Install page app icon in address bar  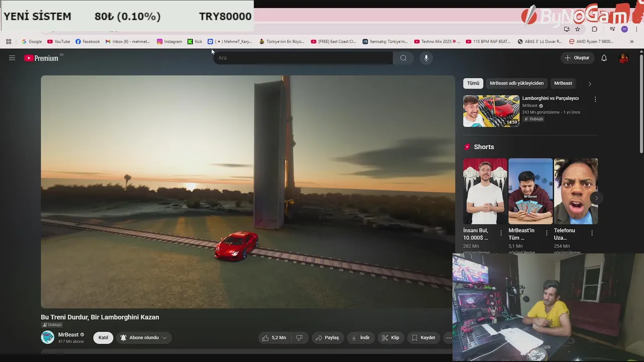[x=567, y=29]
